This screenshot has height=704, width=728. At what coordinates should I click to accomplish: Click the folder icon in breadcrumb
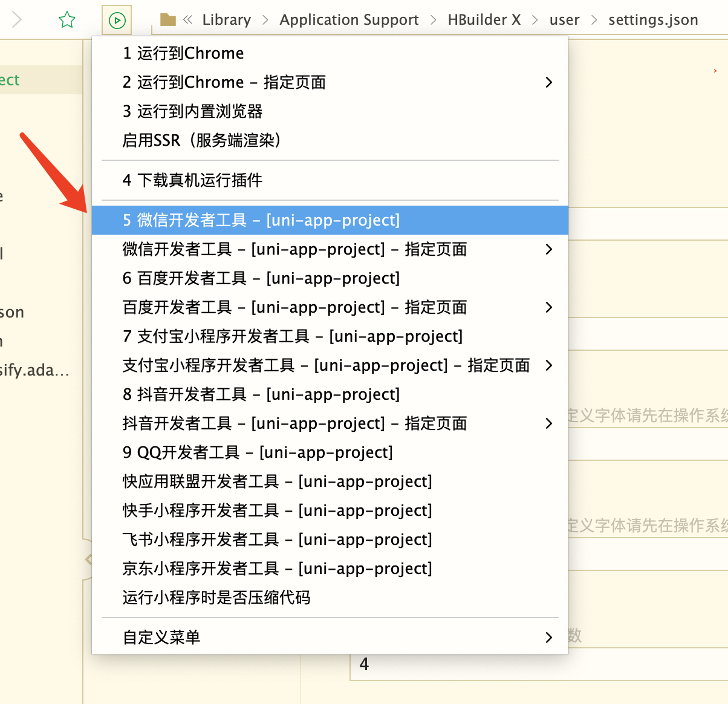tap(168, 20)
